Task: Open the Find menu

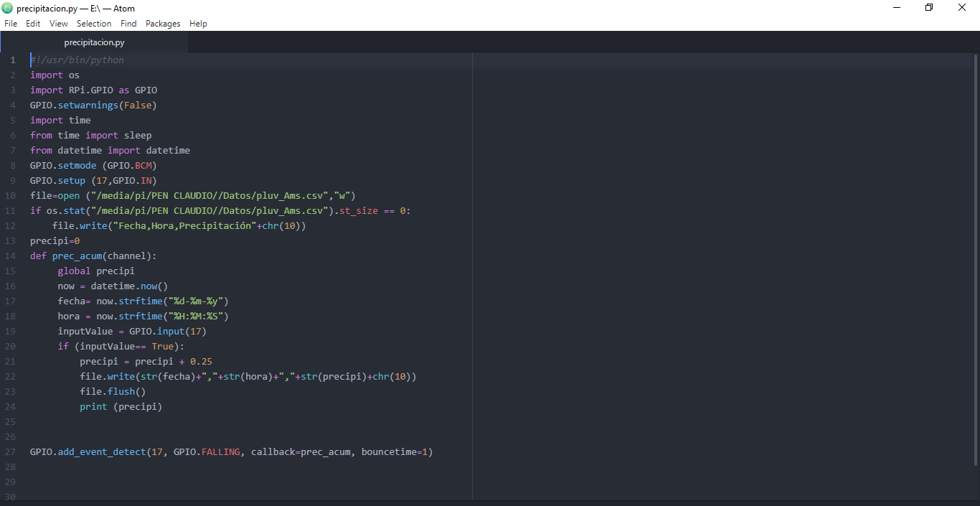Action: [128, 24]
